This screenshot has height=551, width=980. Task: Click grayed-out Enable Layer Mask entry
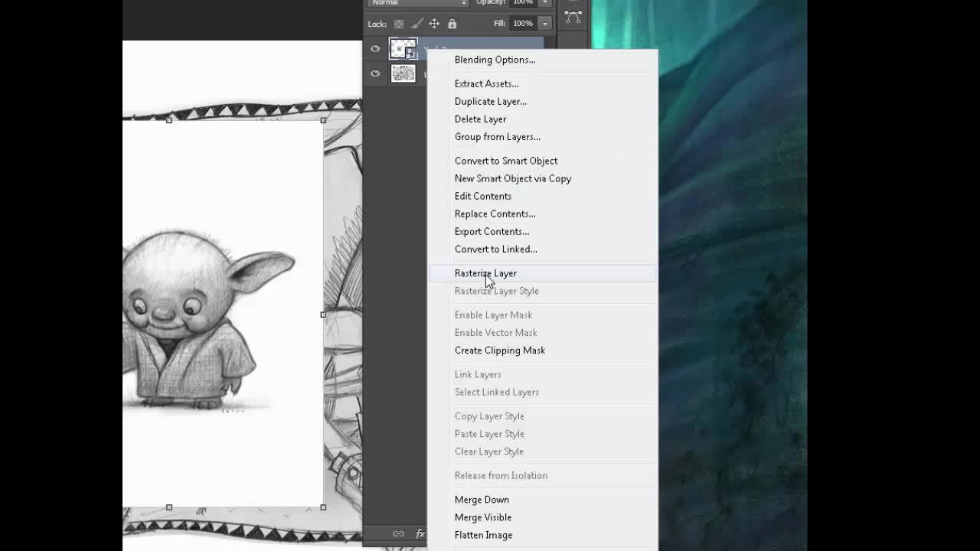point(493,315)
